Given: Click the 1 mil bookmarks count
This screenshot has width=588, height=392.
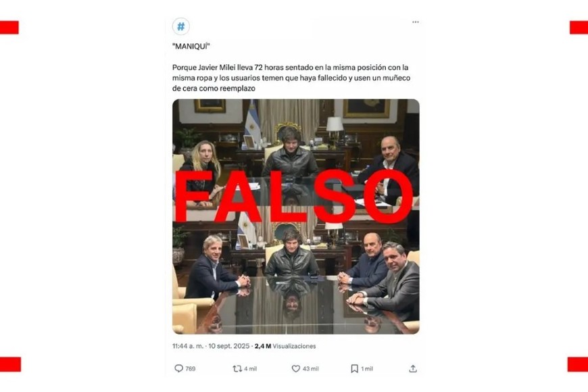Looking at the screenshot, I should [x=367, y=369].
